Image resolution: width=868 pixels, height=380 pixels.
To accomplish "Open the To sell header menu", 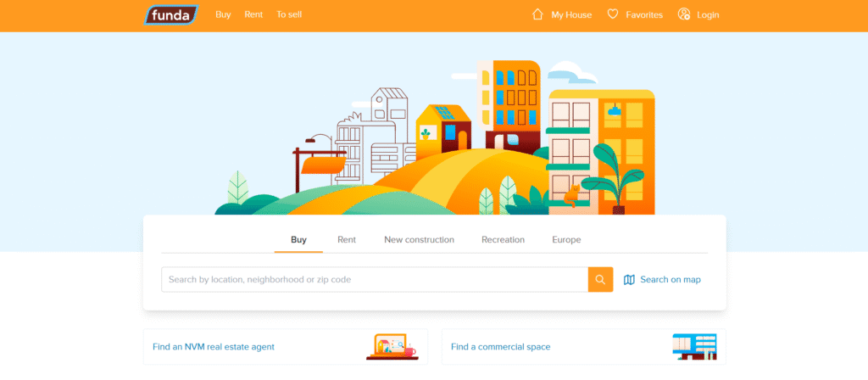I will [x=289, y=15].
